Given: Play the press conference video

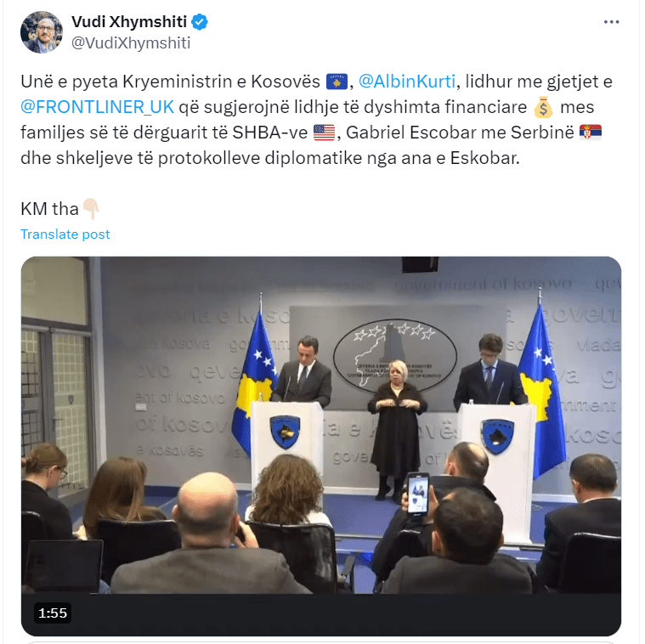Looking at the screenshot, I should pos(321,446).
